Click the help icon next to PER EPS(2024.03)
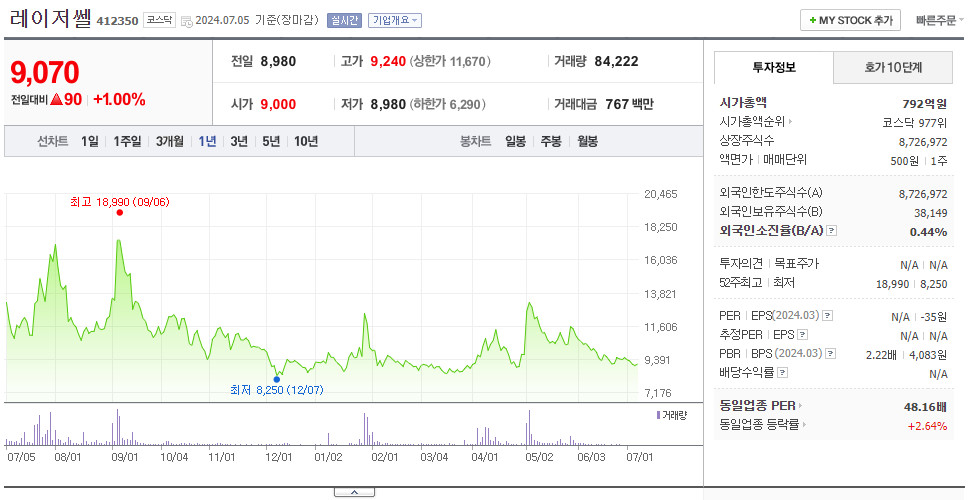The image size is (968, 500). tap(828, 316)
